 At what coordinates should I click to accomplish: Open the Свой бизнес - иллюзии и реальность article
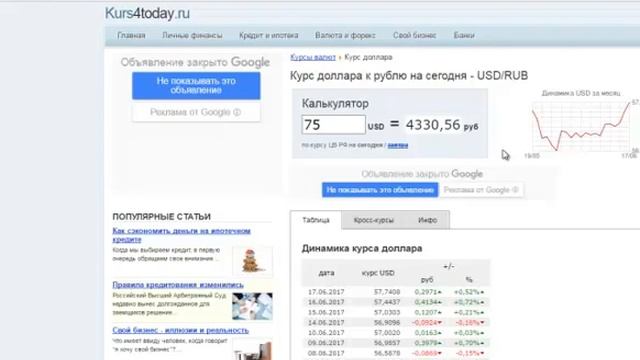pos(180,330)
